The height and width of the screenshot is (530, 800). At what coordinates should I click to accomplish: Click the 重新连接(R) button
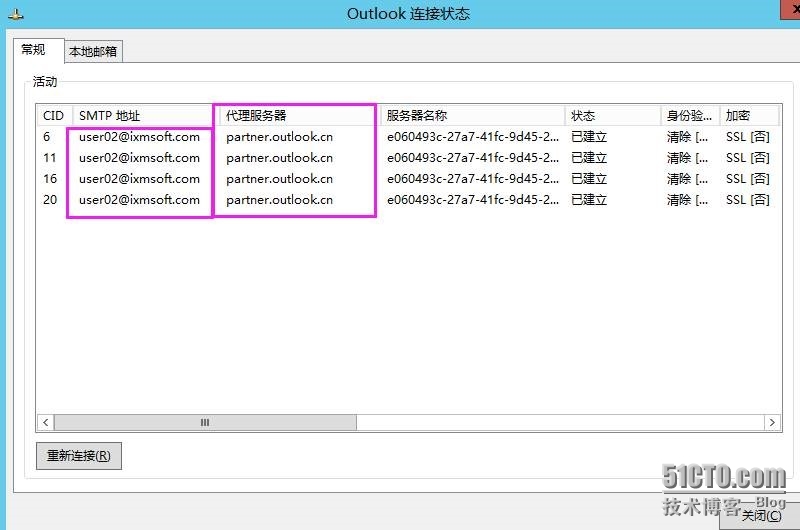79,456
